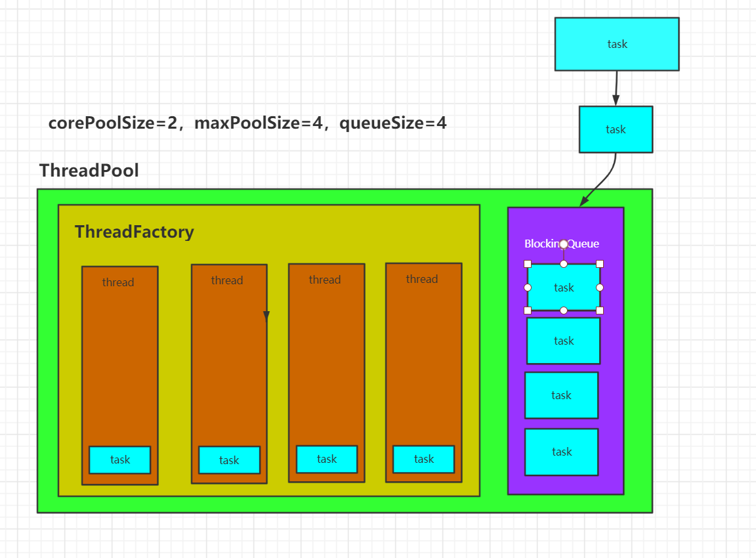
Task: Select the leftmost thread label
Action: click(118, 282)
